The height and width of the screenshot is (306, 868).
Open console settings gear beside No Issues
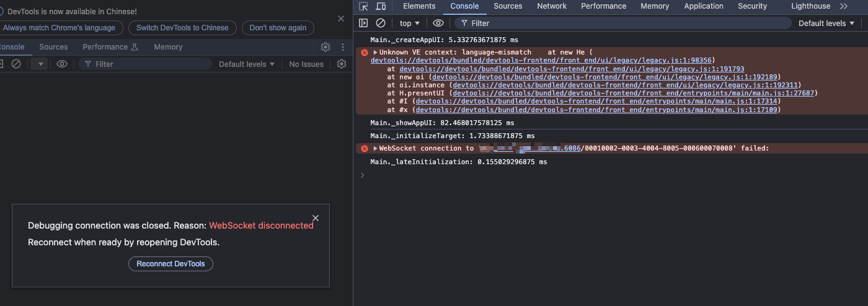341,64
